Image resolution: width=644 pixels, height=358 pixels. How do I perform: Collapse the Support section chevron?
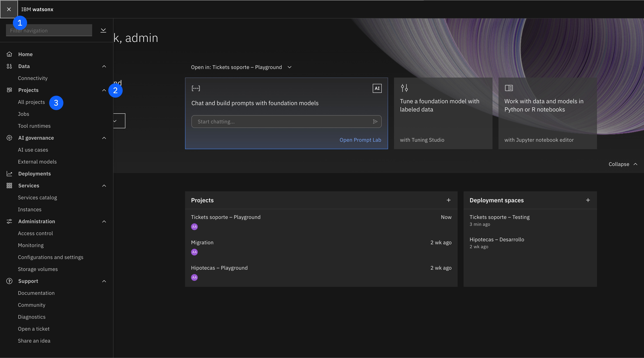pyautogui.click(x=104, y=281)
